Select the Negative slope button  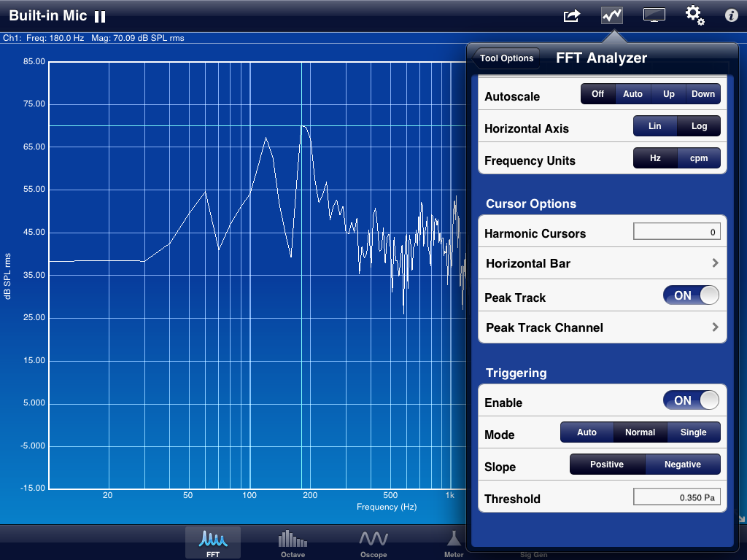(x=682, y=464)
